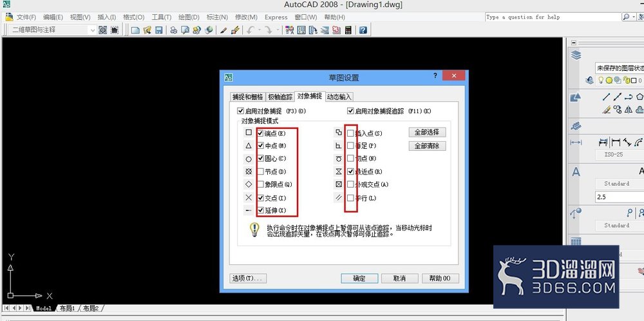Save the drawing with the floppy icon
Screen dimensions: 644x321
pyautogui.click(x=159, y=30)
